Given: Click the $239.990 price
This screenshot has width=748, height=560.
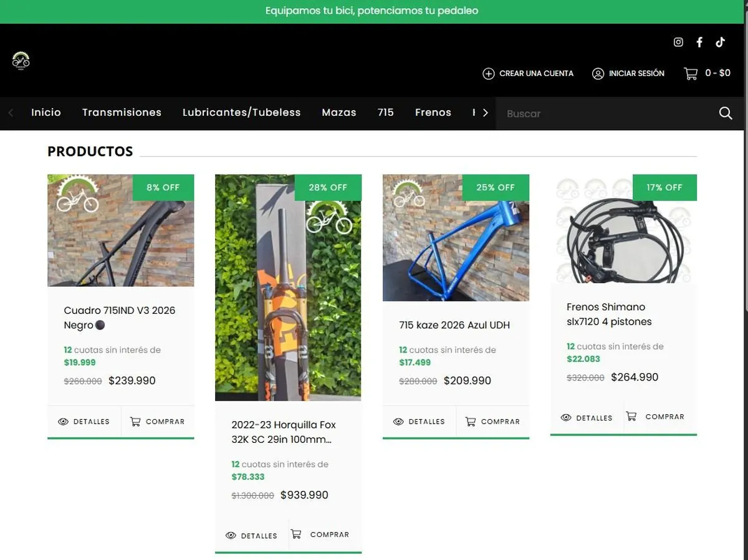Looking at the screenshot, I should (132, 381).
